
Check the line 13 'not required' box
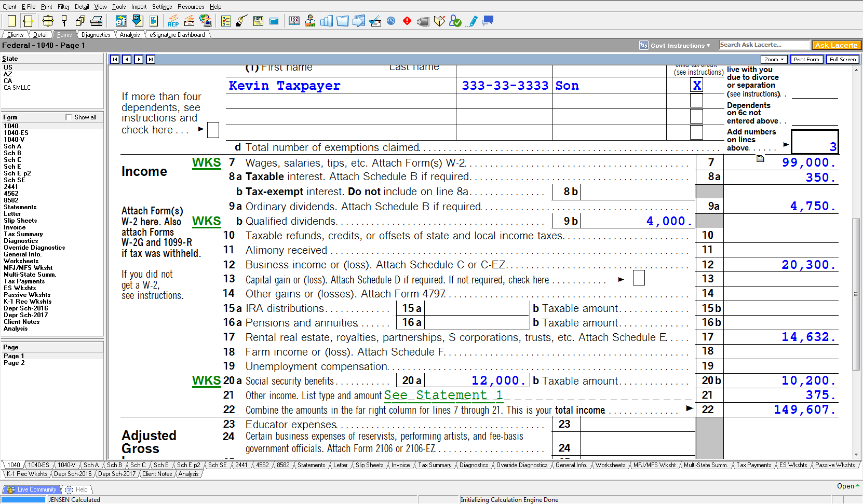click(x=639, y=278)
